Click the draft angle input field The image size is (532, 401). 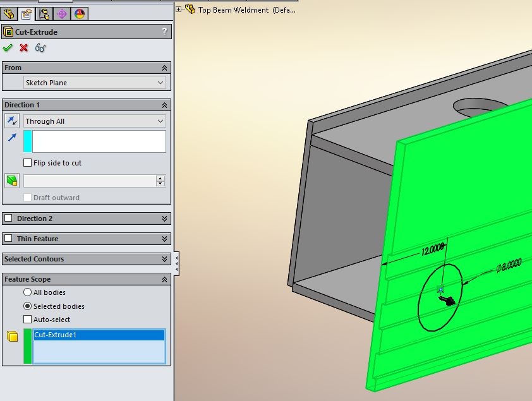(90, 181)
